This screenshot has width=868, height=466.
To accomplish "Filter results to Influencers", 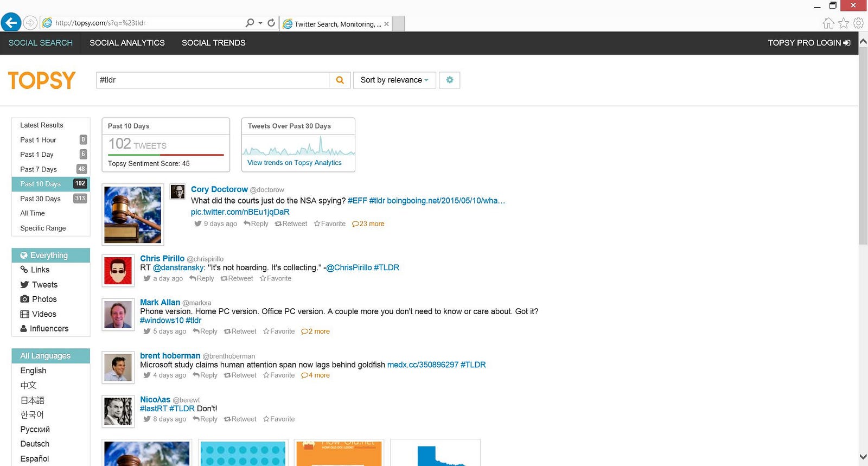I will pos(51,329).
